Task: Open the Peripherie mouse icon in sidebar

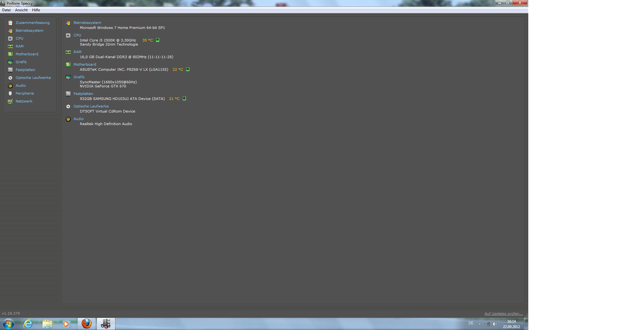Action: click(10, 93)
